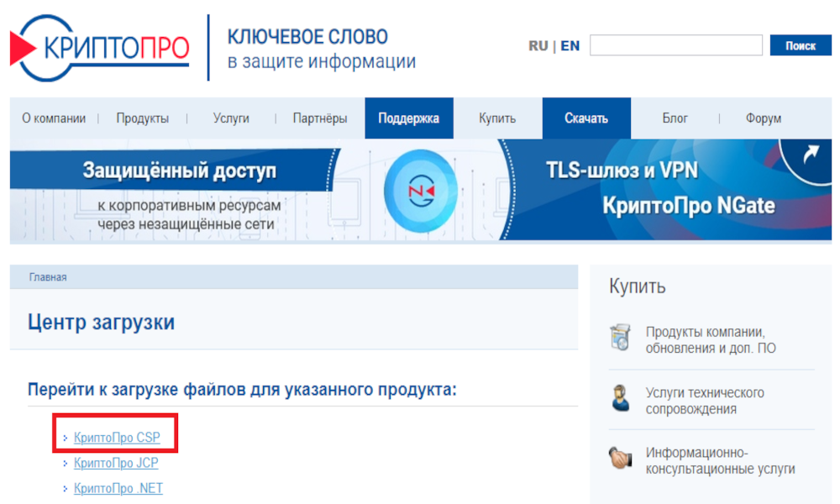The width and height of the screenshot is (840, 504).
Task: Go to the Блог page
Action: point(675,118)
